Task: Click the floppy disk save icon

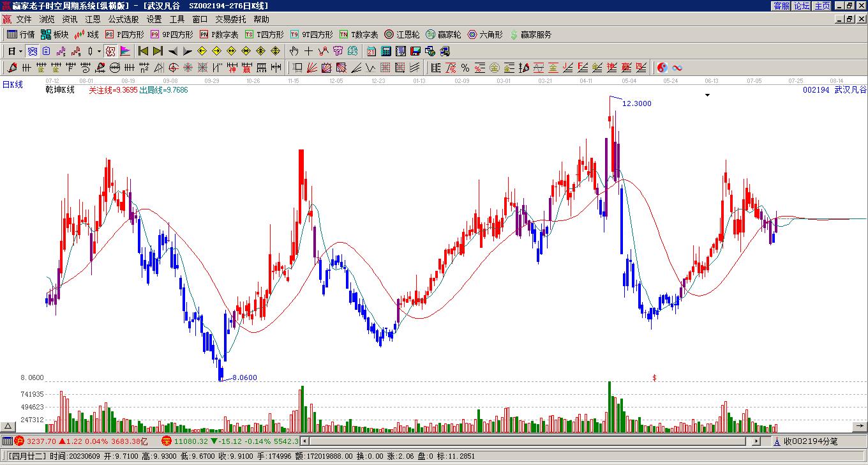Action: (415, 51)
